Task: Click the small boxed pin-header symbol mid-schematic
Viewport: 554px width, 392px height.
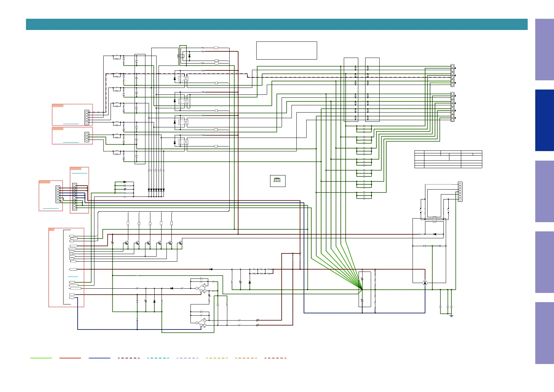Action: [278, 181]
